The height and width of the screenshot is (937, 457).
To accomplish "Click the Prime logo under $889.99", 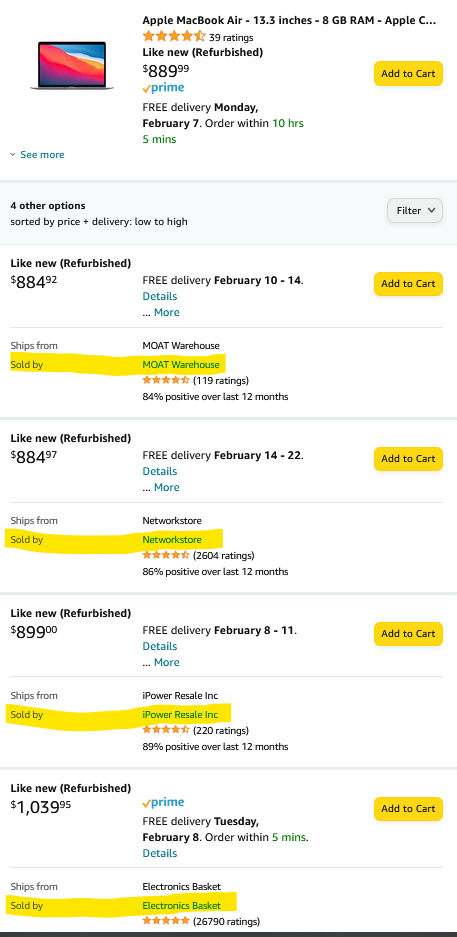I will tap(163, 88).
